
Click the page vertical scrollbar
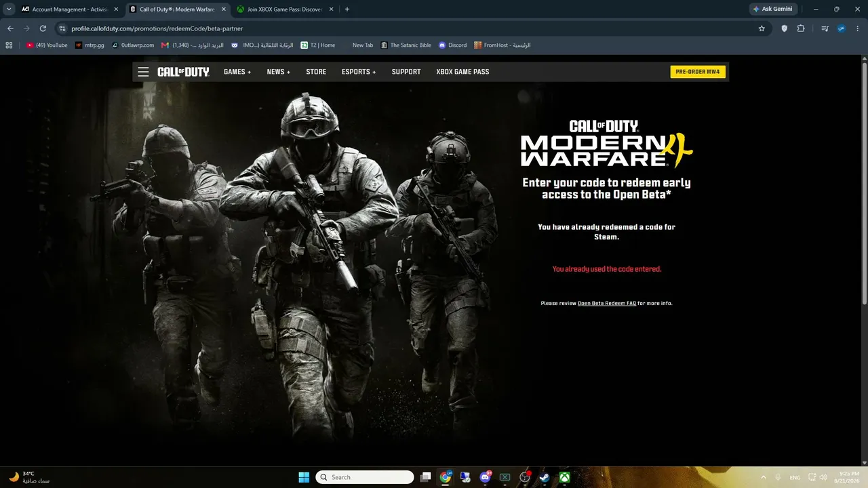tap(864, 183)
